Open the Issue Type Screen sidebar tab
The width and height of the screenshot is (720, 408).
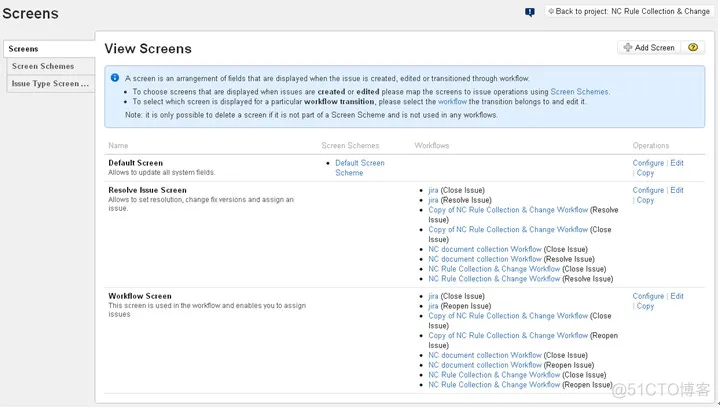51,84
